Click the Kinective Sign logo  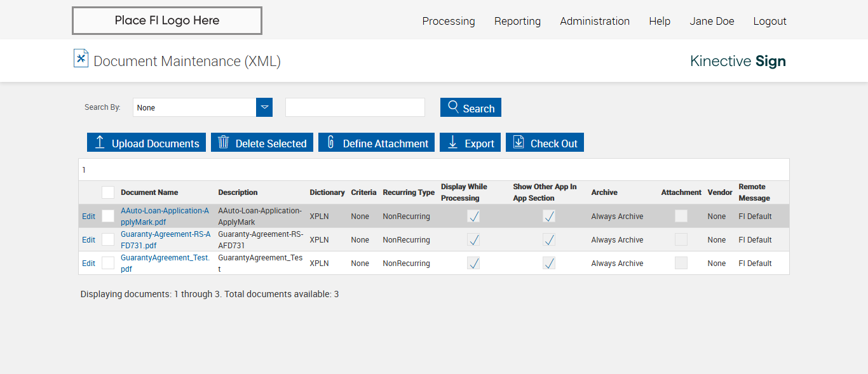point(738,61)
